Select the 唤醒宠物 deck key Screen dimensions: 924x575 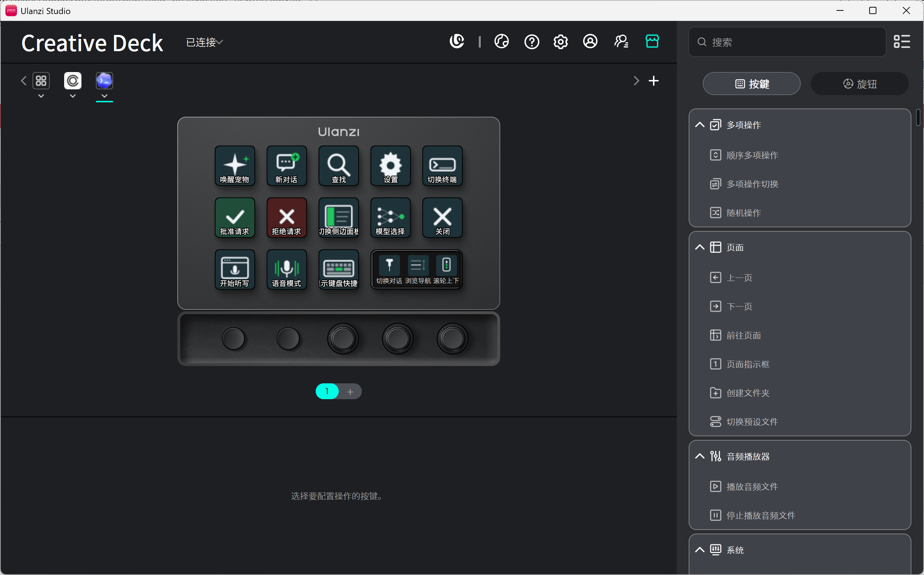(235, 165)
